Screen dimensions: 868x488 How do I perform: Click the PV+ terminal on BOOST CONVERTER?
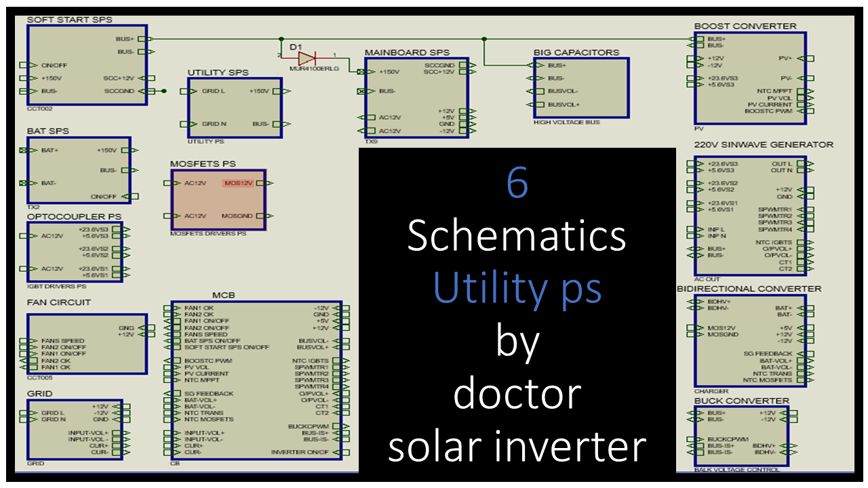coord(810,58)
